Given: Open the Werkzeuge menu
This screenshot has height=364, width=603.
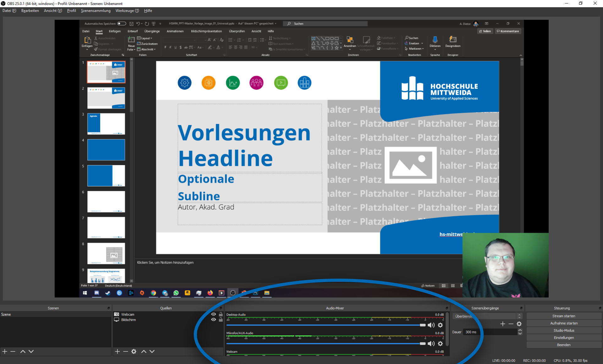Looking at the screenshot, I should click(127, 11).
